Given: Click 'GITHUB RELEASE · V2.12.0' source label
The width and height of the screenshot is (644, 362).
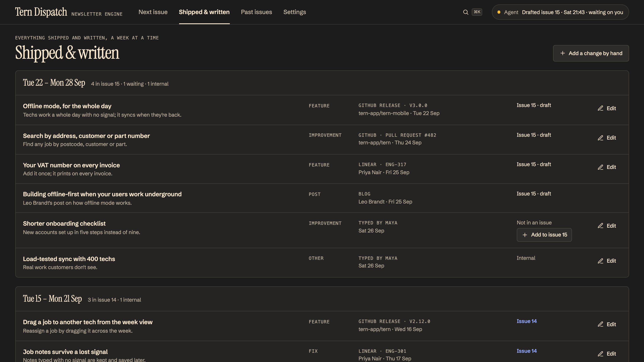Looking at the screenshot, I should tap(394, 322).
